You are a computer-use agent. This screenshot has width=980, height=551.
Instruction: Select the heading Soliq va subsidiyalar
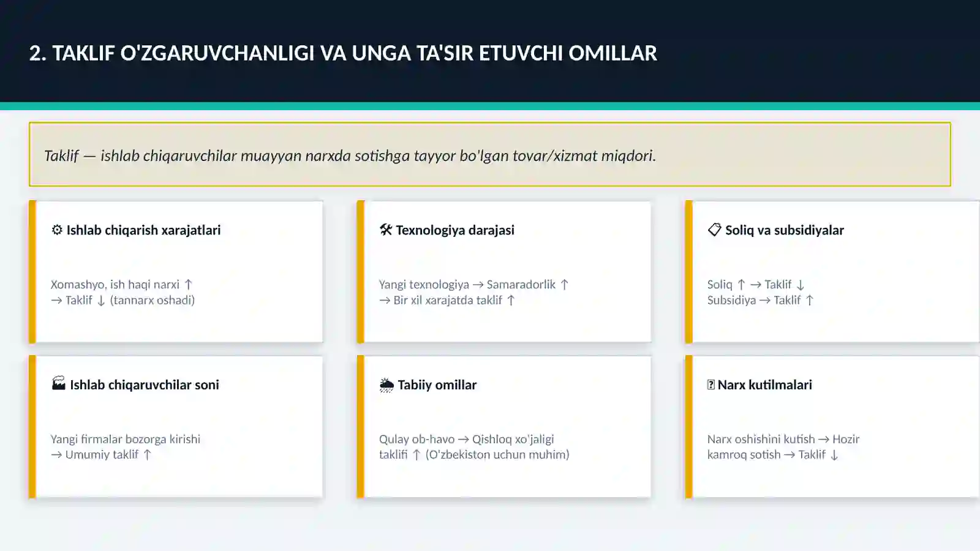coord(785,230)
